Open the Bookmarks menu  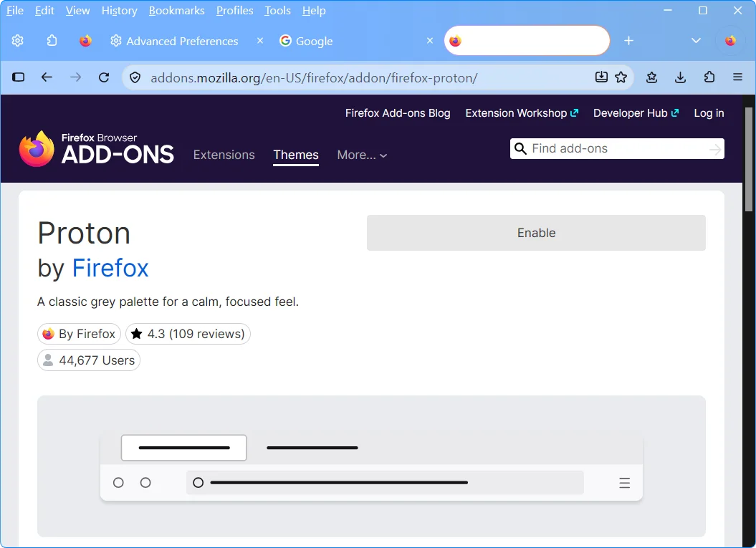tap(176, 11)
